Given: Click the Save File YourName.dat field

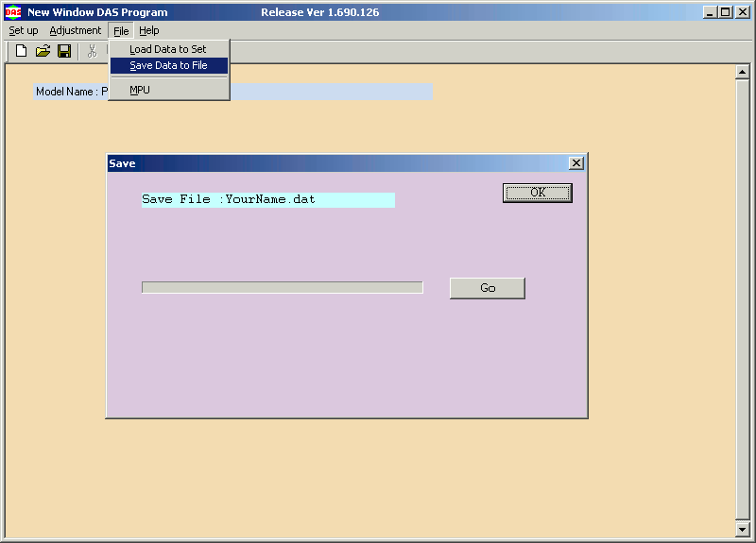Looking at the screenshot, I should pos(268,200).
